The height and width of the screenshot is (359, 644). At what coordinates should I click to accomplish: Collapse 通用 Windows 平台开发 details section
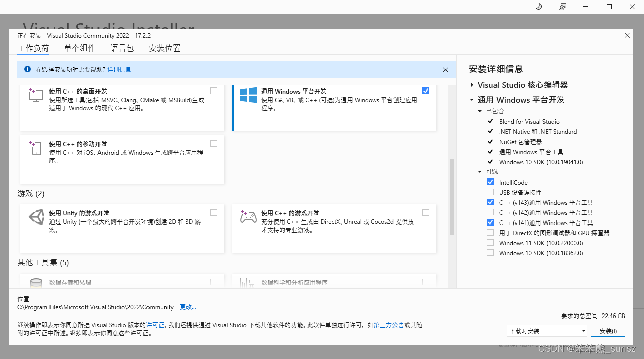pyautogui.click(x=472, y=100)
